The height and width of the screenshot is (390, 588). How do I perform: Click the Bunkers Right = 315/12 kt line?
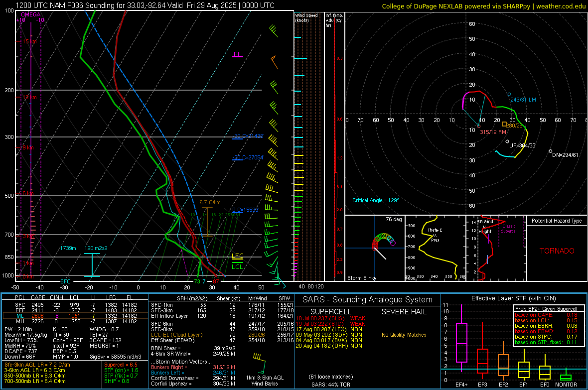click(193, 367)
